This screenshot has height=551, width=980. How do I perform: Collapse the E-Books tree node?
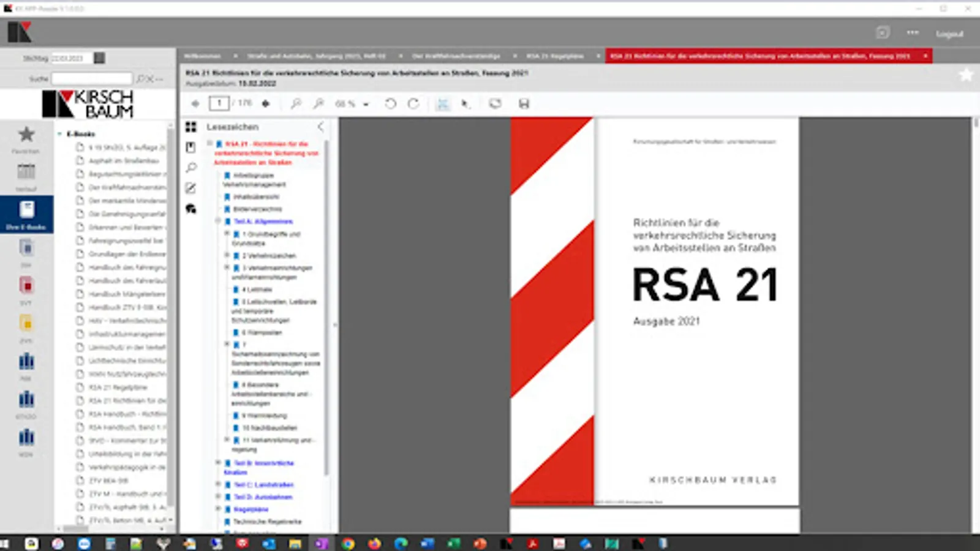(59, 133)
